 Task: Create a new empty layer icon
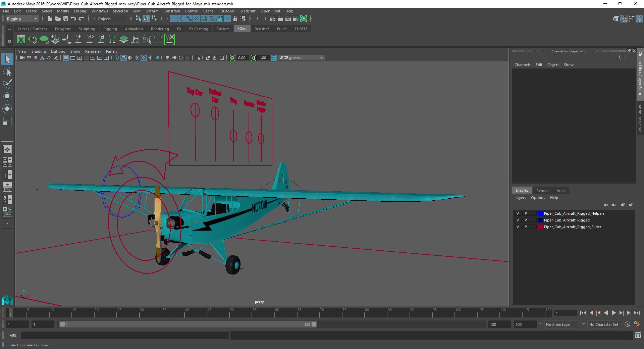[x=623, y=205]
